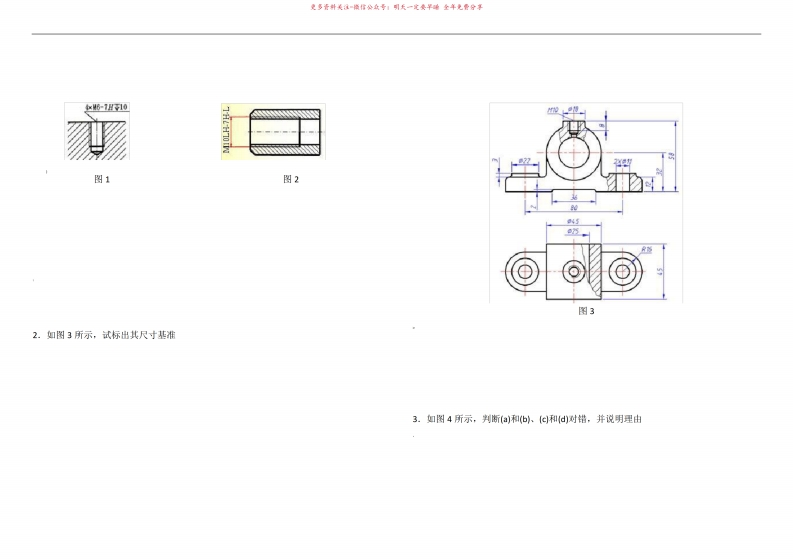Screen dimensions: 793x560
Task: Click the 图 1 caption
Action: [101, 179]
